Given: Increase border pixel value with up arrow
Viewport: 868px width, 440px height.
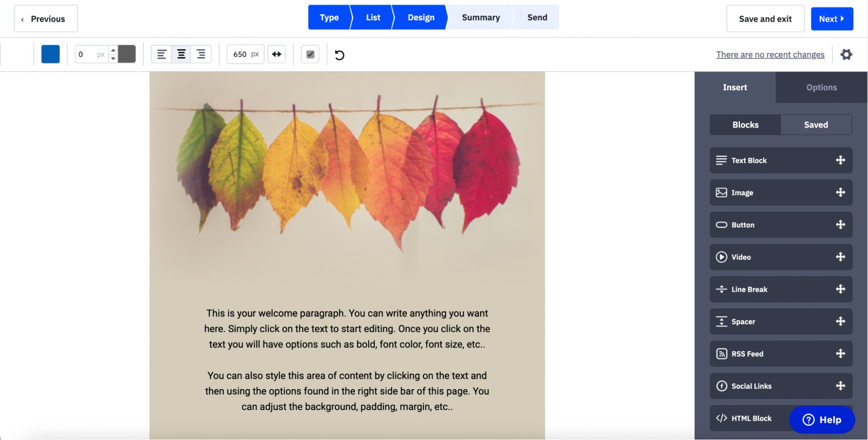Looking at the screenshot, I should (113, 50).
